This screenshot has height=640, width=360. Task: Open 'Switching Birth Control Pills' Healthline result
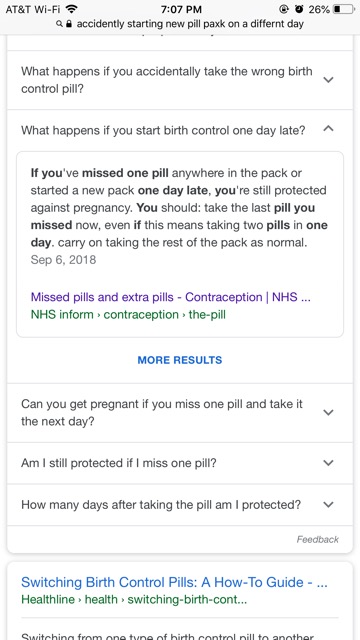pos(174,582)
